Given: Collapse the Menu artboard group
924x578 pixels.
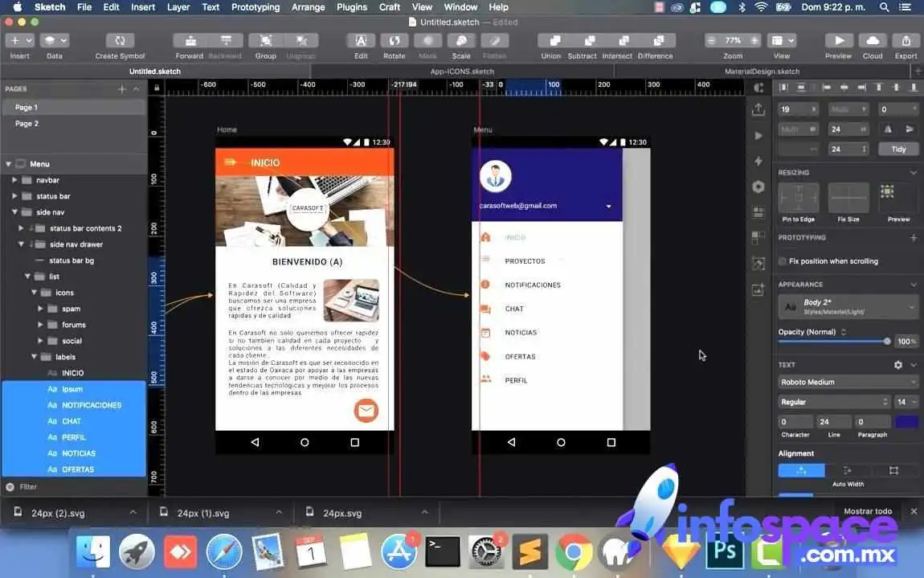Looking at the screenshot, I should pyautogui.click(x=8, y=164).
